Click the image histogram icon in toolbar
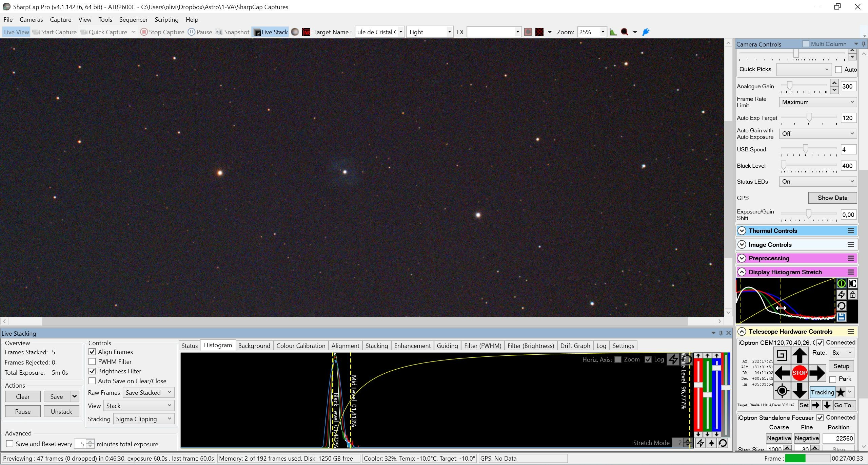The image size is (868, 465). pyautogui.click(x=613, y=32)
